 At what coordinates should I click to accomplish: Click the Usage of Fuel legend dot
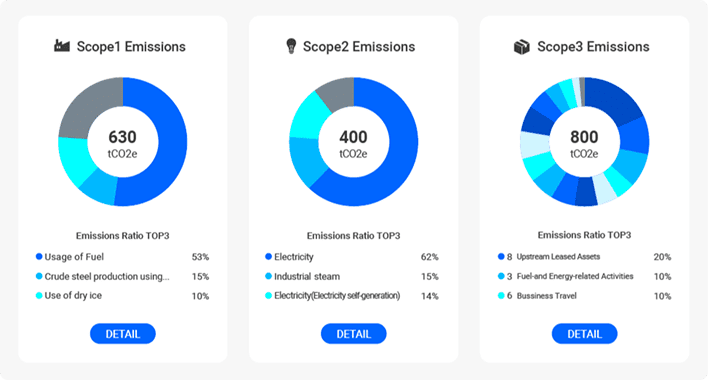pos(39,256)
